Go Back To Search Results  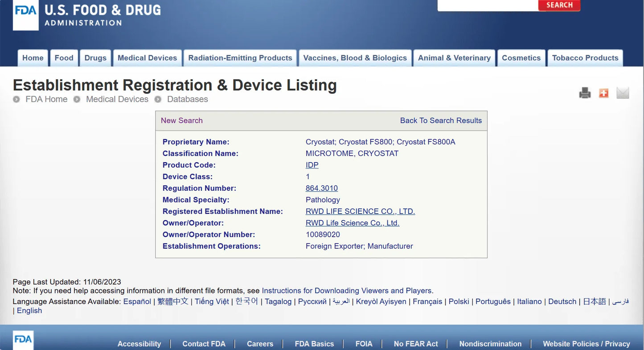coord(441,120)
